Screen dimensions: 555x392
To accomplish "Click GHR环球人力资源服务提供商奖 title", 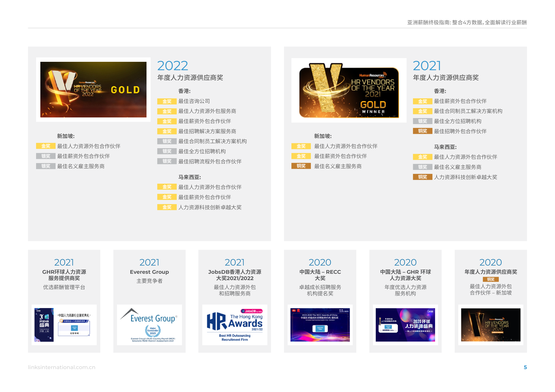I will point(64,275).
